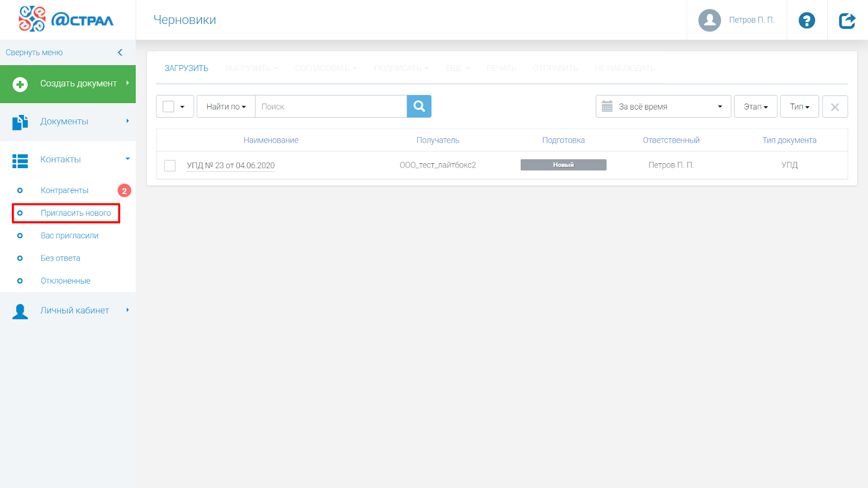Sort by Получатель column header
The image size is (868, 488).
click(438, 140)
